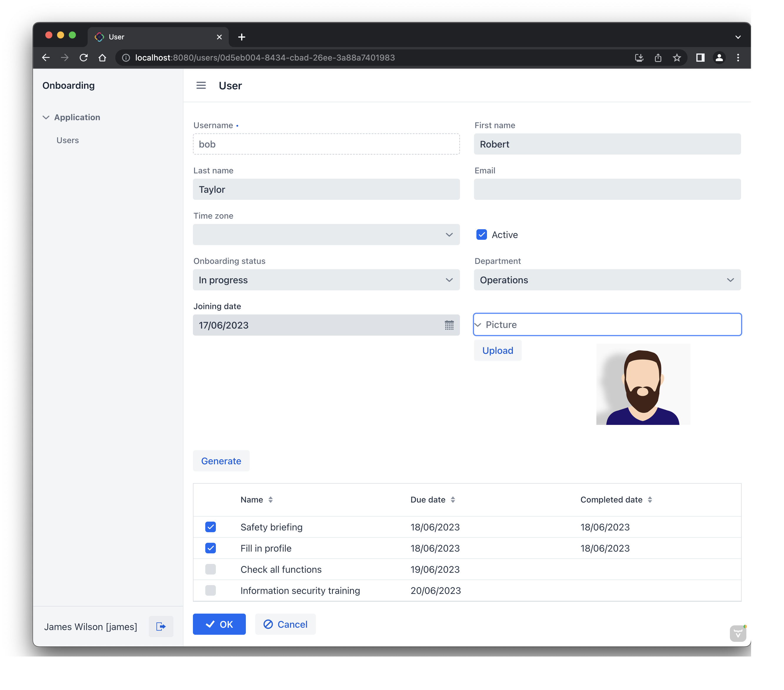The width and height of the screenshot is (784, 690).
Task: Click the Generate button
Action: coord(221,461)
